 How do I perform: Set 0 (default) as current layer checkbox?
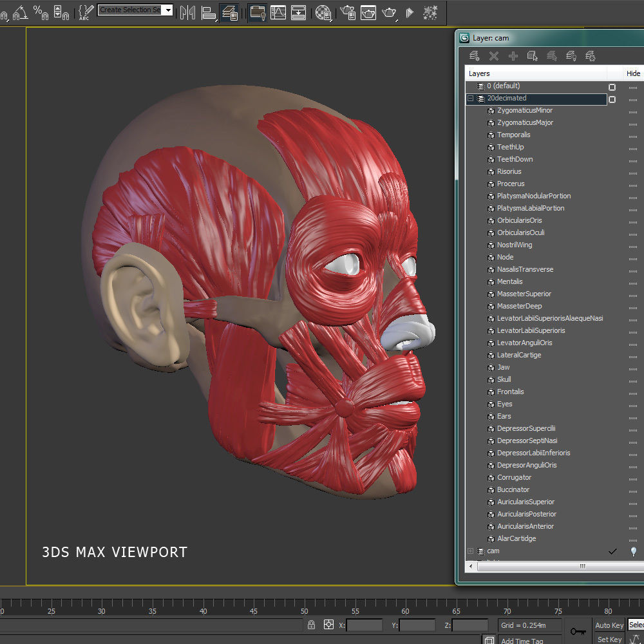(612, 87)
